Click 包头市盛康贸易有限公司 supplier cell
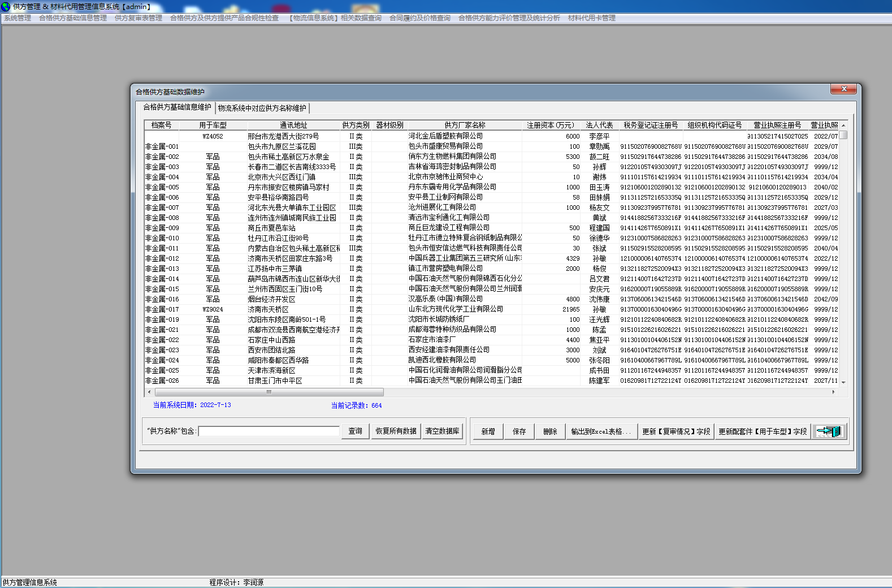Image resolution: width=892 pixels, height=588 pixels. pos(465,146)
